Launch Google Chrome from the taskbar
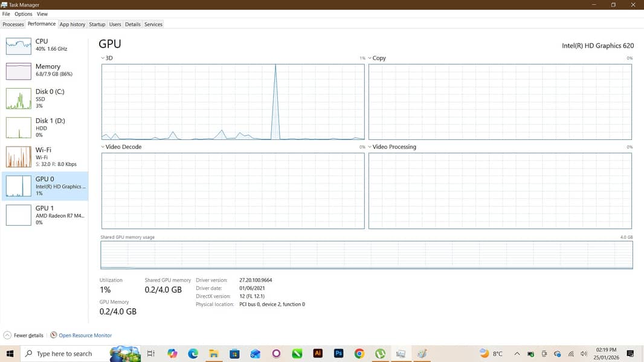644x362 pixels. point(359,354)
